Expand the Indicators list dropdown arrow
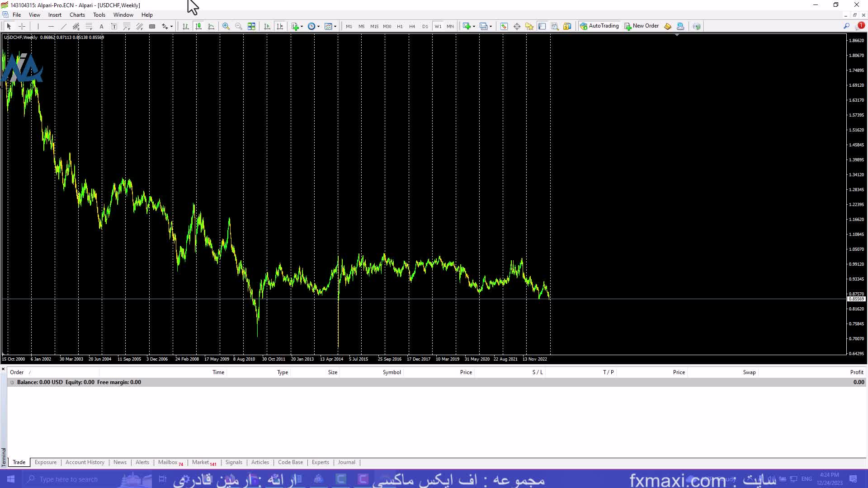This screenshot has width=868, height=488. (x=302, y=26)
